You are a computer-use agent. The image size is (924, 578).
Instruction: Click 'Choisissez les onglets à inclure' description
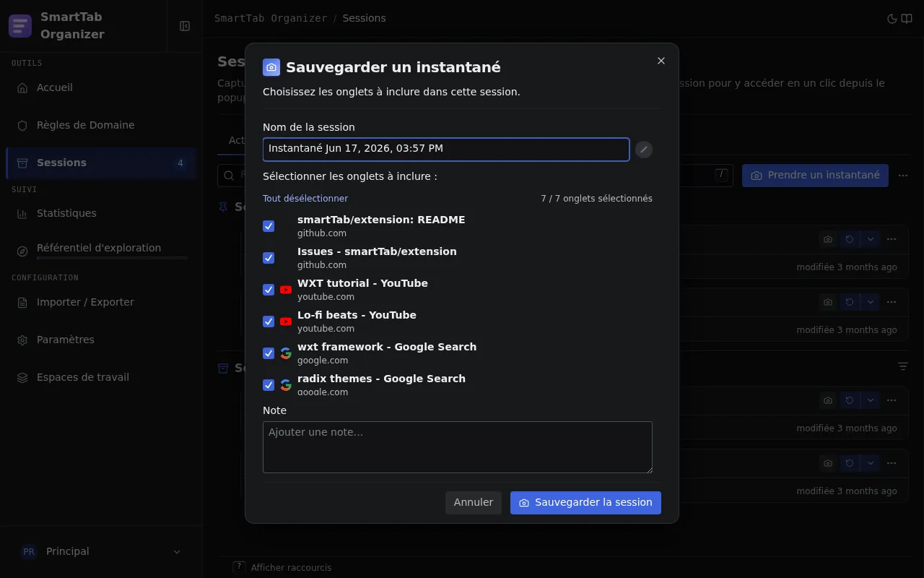click(391, 92)
